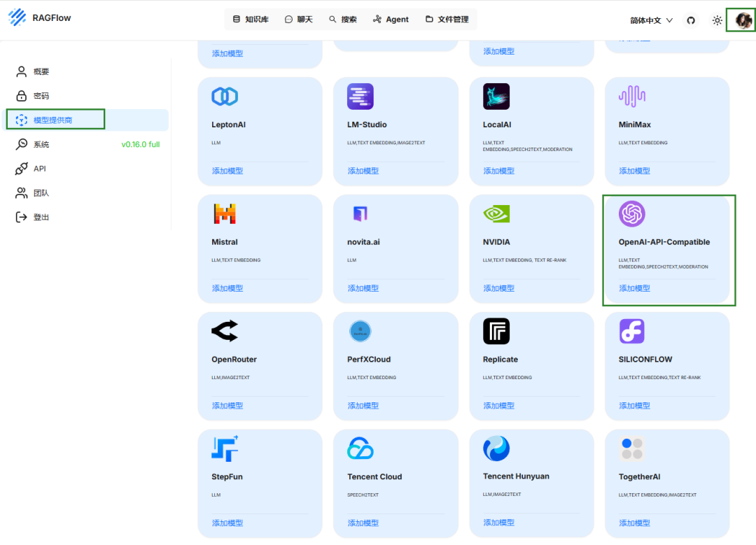
Task: Click the NVIDIA card title
Action: tap(496, 242)
